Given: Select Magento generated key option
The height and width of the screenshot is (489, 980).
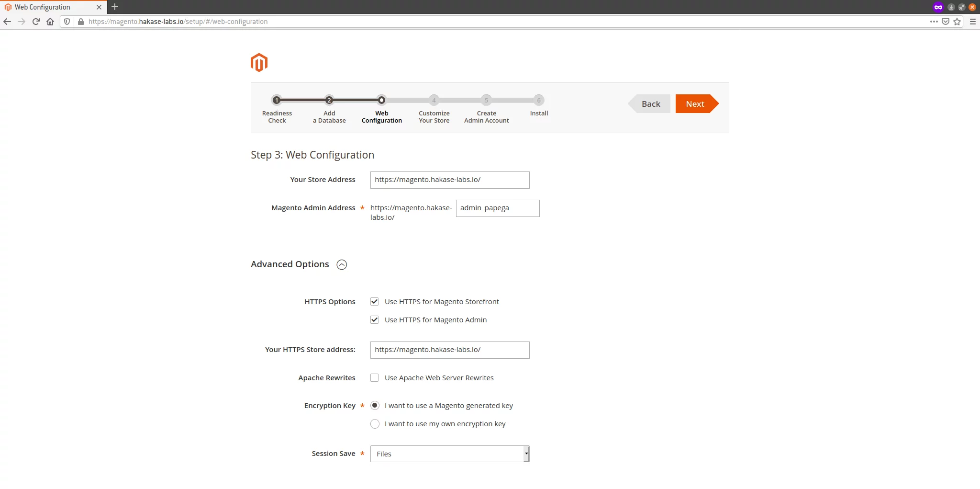Looking at the screenshot, I should click(375, 406).
